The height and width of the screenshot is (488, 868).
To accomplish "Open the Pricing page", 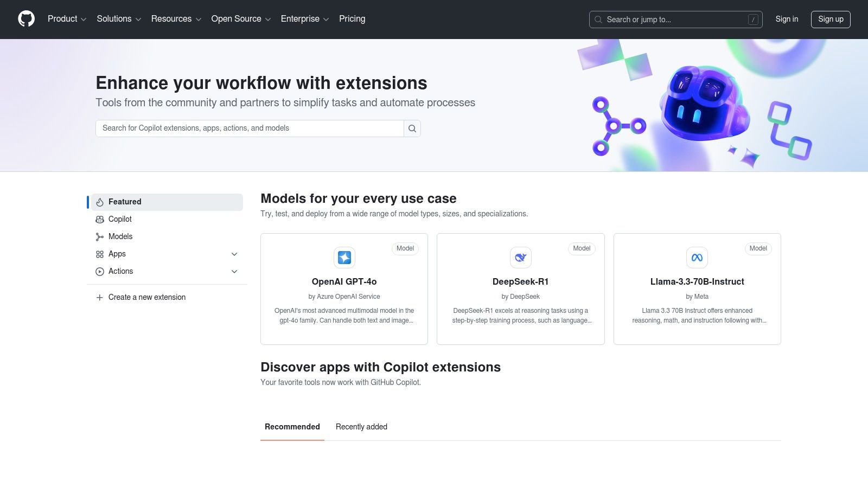I will point(352,19).
